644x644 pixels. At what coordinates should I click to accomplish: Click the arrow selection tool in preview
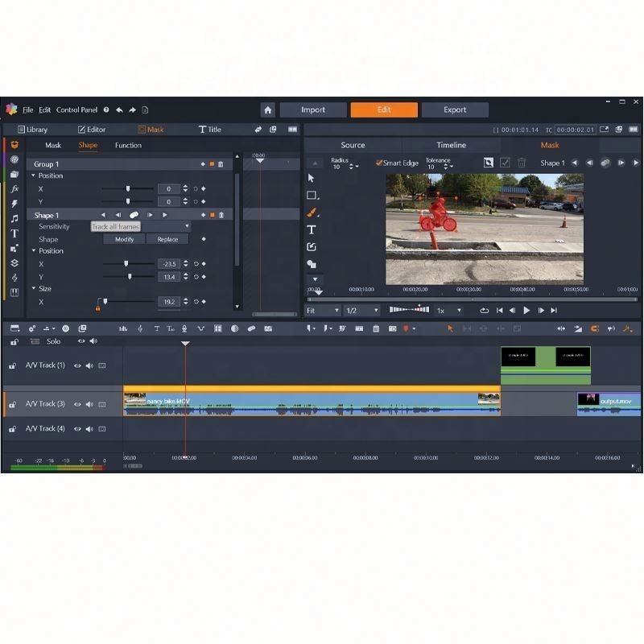click(312, 178)
